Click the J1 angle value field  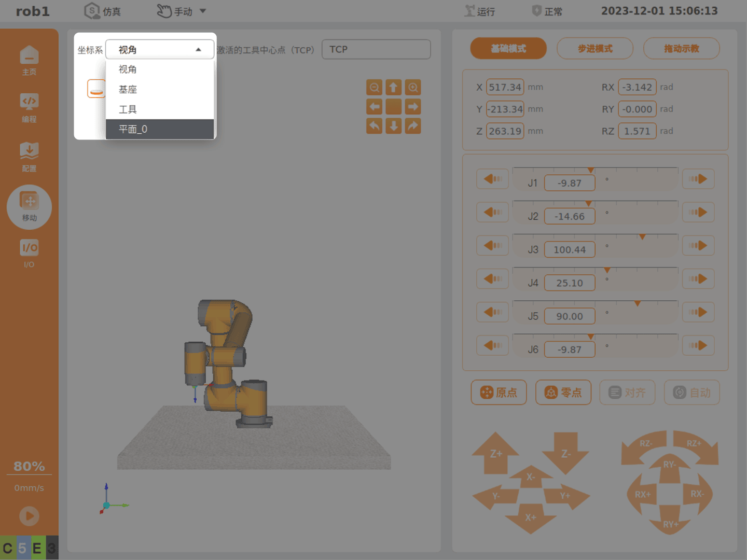(570, 183)
